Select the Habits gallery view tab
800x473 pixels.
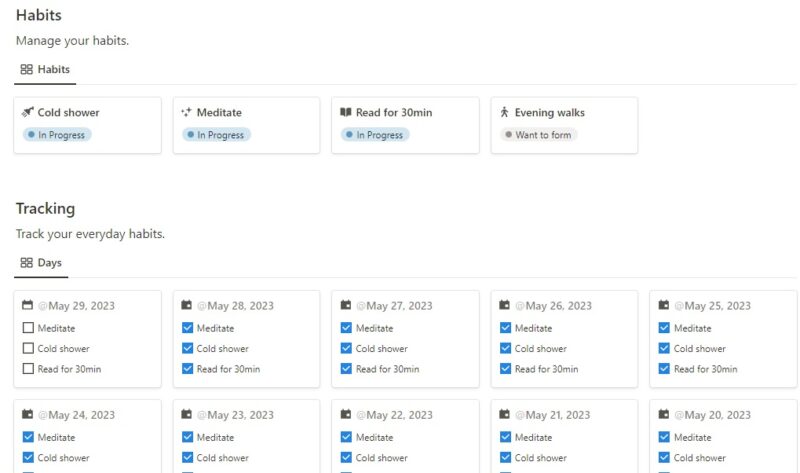tap(45, 69)
